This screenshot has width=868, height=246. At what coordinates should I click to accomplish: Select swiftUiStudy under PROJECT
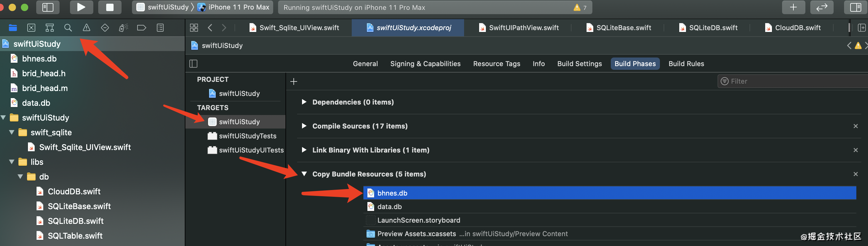[x=235, y=93]
